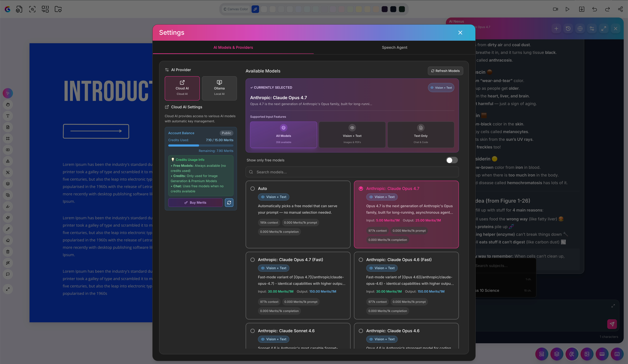
Task: Open the layers tool in left toolbar
Action: coord(8,184)
